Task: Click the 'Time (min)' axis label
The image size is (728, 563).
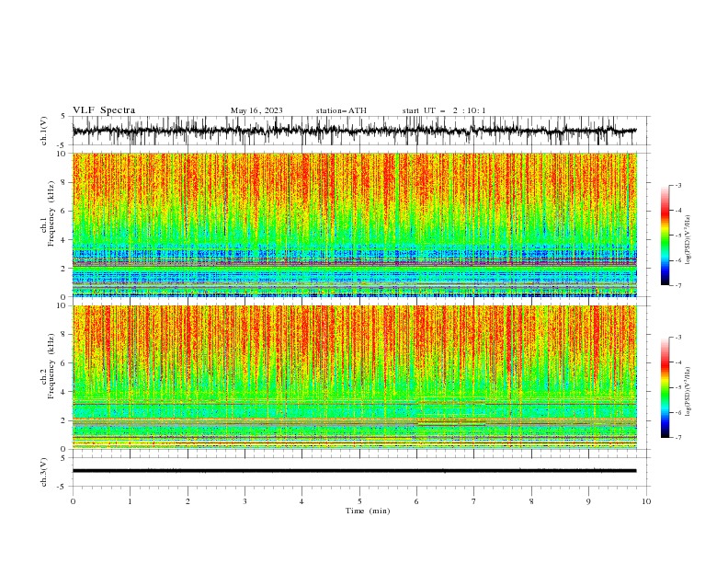Action: coord(368,511)
